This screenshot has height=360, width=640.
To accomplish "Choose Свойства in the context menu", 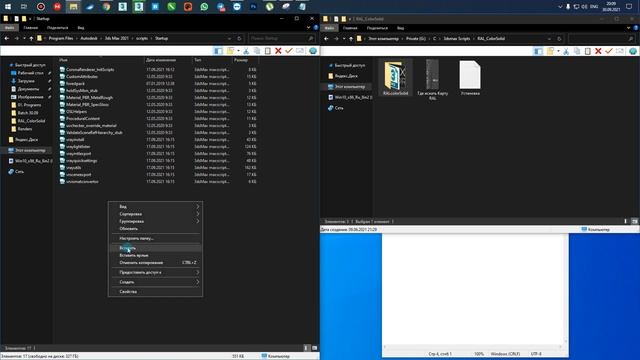I will 156,292.
